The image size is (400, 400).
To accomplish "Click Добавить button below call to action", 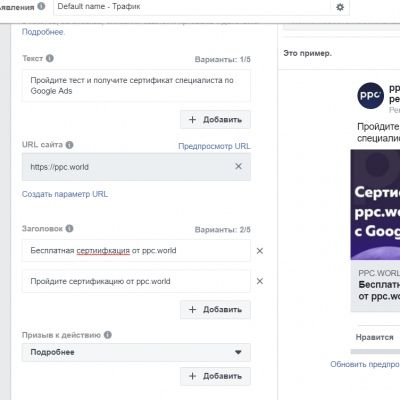I will (215, 376).
